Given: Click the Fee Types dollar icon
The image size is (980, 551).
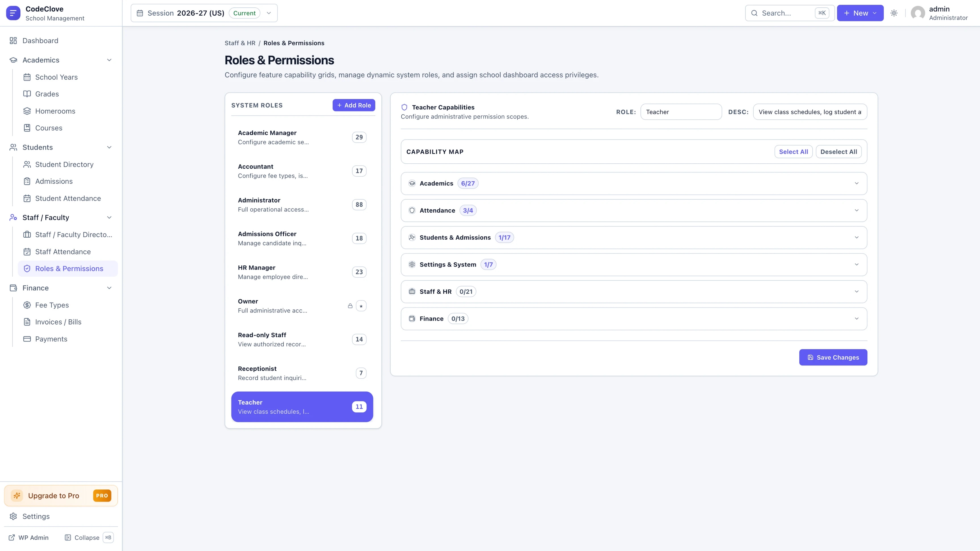Looking at the screenshot, I should click(27, 305).
